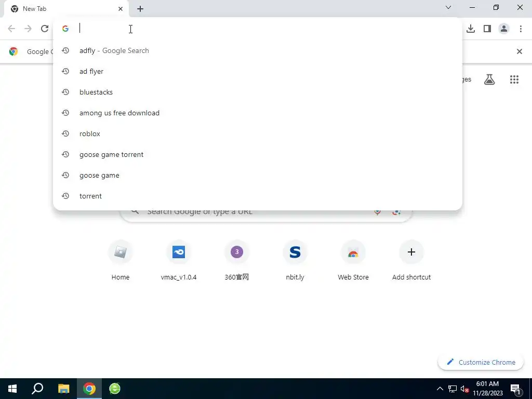
Task: Select the torrent history entry
Action: point(258,196)
